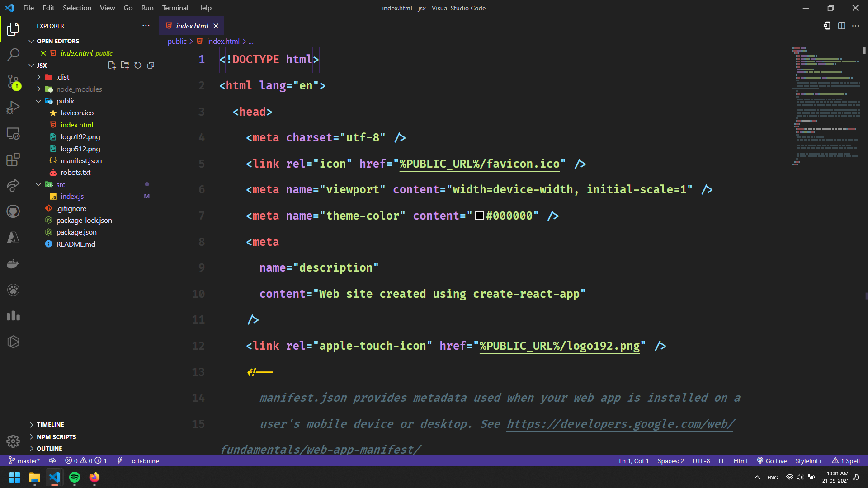Viewport: 868px width, 488px height.
Task: Toggle Go Live server in status bar
Action: (772, 461)
